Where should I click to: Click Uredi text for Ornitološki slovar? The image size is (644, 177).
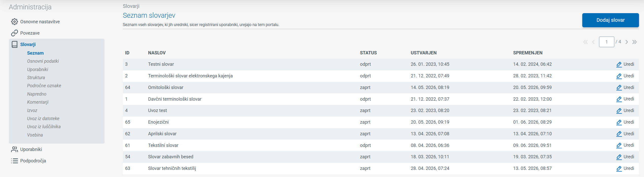tap(629, 87)
